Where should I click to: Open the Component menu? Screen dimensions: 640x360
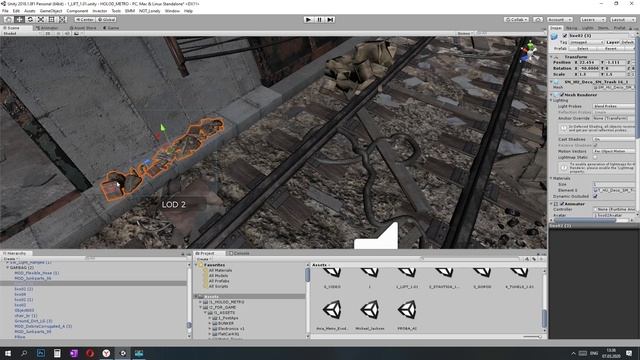click(77, 11)
